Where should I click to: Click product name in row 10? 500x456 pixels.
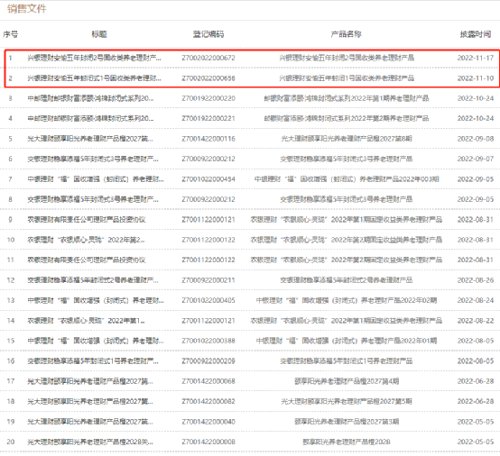346,240
